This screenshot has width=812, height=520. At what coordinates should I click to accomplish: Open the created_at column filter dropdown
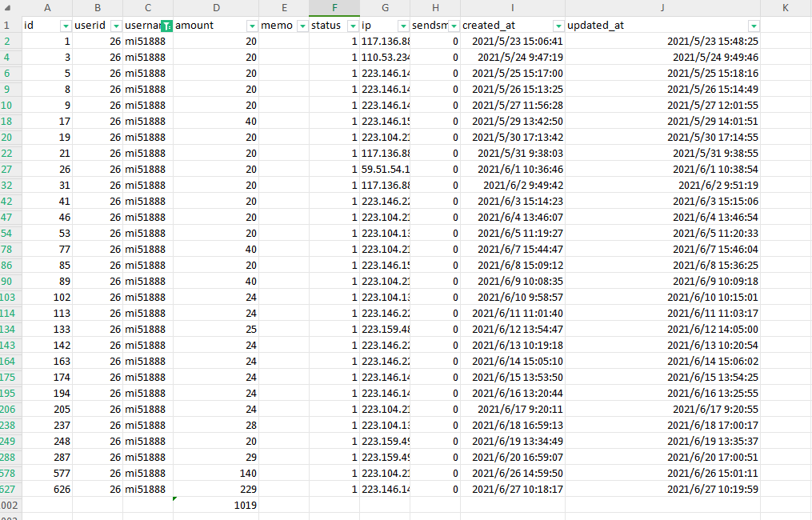(x=558, y=26)
